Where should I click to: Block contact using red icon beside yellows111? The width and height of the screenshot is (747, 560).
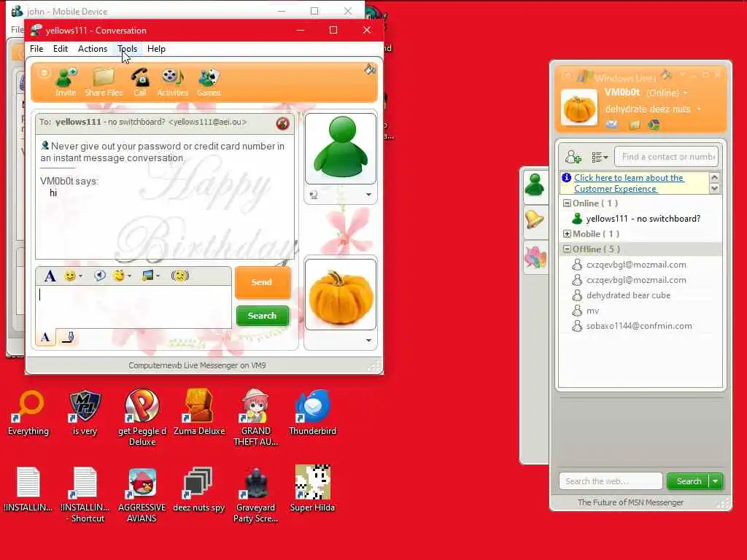pyautogui.click(x=282, y=124)
